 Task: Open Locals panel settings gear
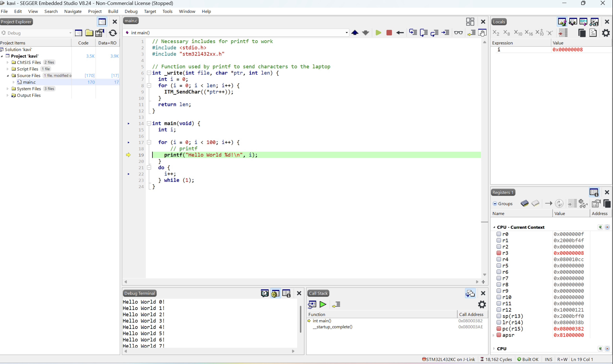click(x=606, y=33)
